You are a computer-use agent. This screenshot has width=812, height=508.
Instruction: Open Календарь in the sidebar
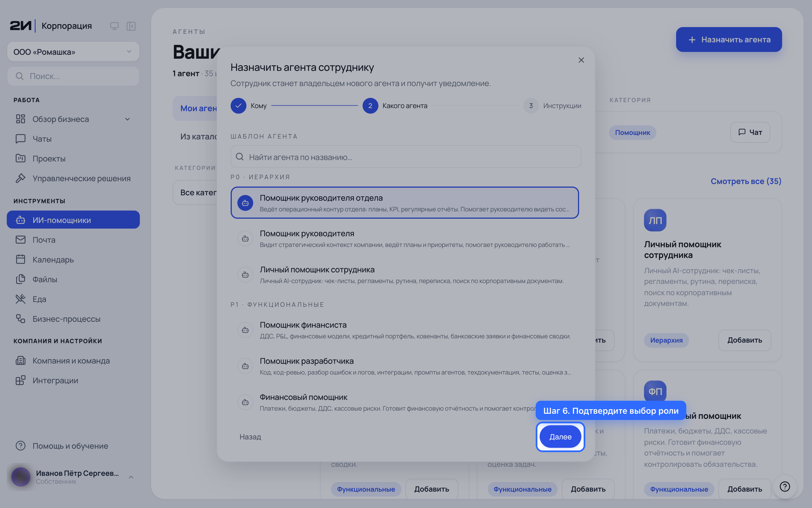tap(73, 260)
